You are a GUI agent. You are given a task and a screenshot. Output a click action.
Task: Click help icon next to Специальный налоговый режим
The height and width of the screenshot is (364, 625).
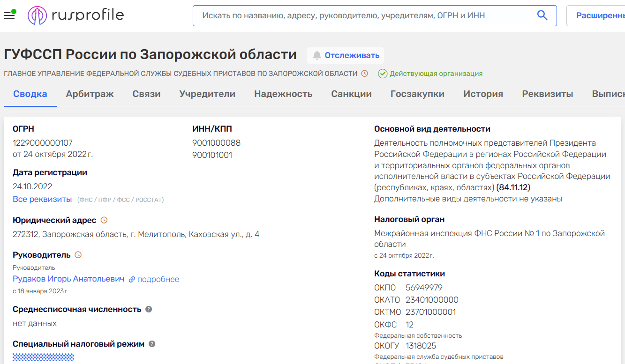tap(152, 344)
